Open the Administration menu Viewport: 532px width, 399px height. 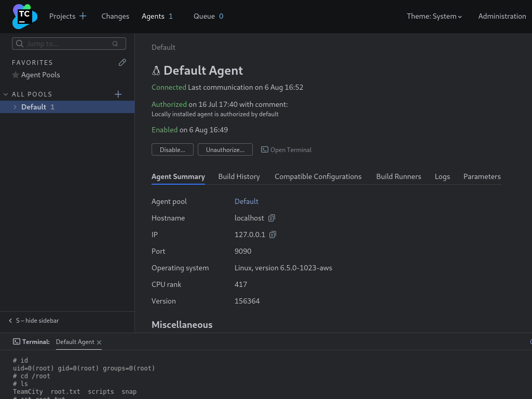[x=502, y=16]
